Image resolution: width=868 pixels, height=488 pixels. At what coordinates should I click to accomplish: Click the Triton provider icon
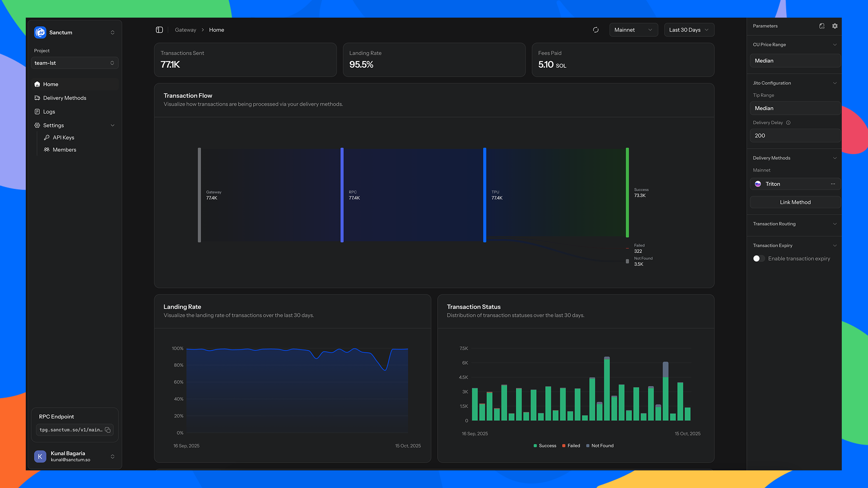click(758, 184)
